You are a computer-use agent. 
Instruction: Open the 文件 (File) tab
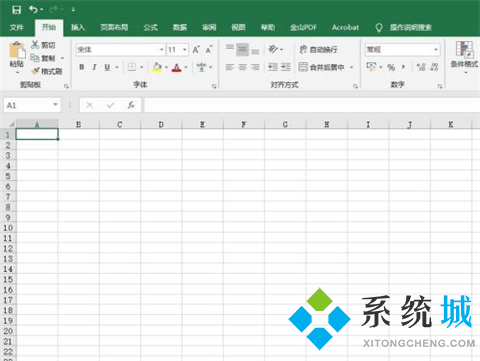pos(16,27)
